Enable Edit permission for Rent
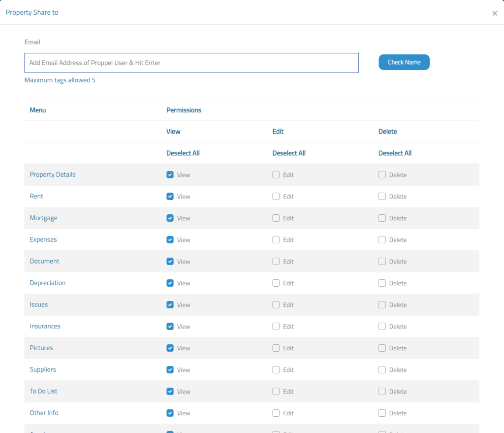 click(x=276, y=197)
